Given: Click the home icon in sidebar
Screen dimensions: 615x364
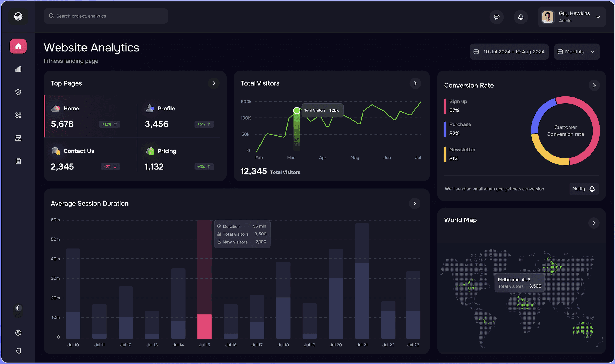Looking at the screenshot, I should pos(18,46).
